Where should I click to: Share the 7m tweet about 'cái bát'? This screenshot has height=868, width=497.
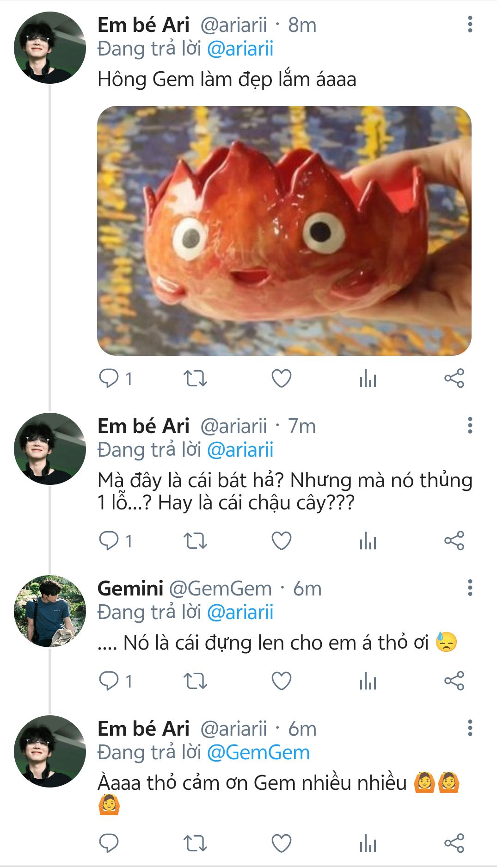coord(454,541)
